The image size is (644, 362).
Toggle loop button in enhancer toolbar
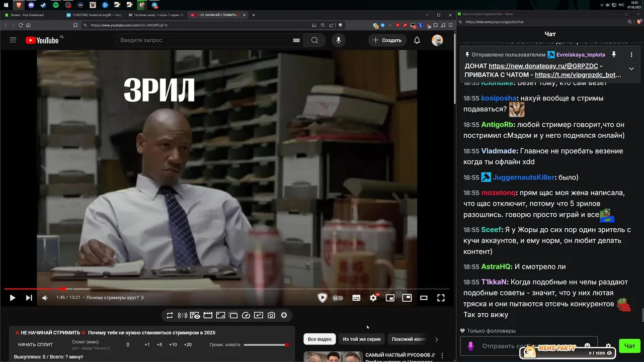click(170, 315)
